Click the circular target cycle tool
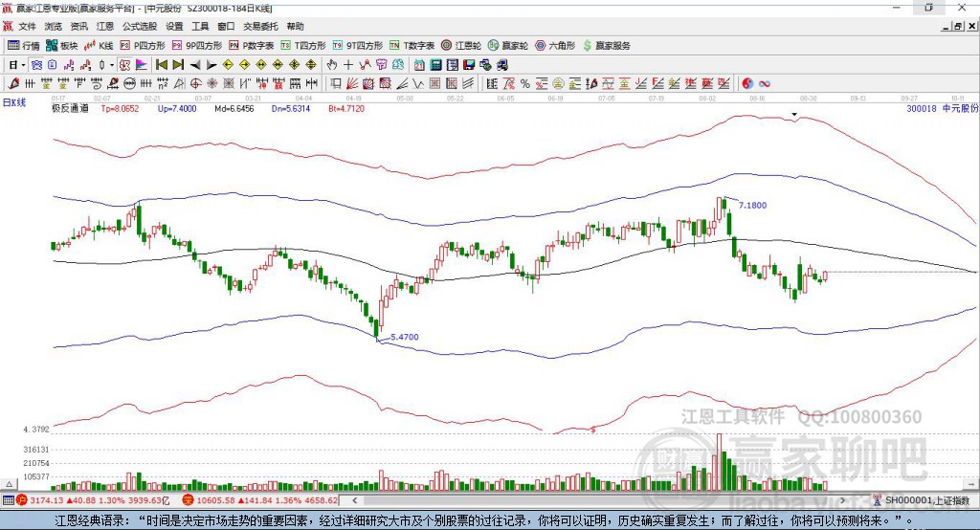 click(195, 84)
